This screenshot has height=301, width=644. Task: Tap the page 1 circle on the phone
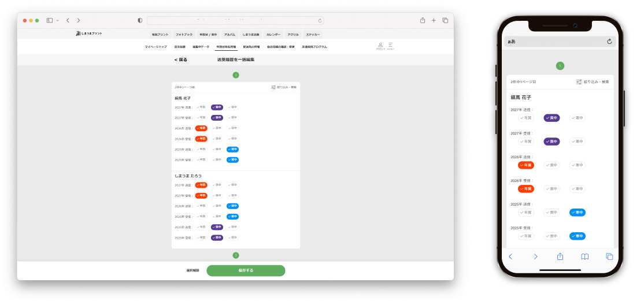(560, 66)
